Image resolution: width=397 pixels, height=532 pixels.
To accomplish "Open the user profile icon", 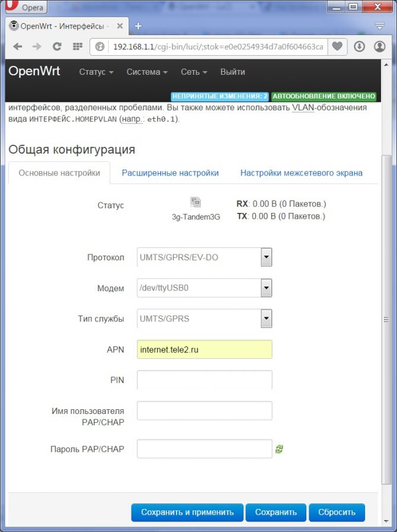I will [380, 46].
